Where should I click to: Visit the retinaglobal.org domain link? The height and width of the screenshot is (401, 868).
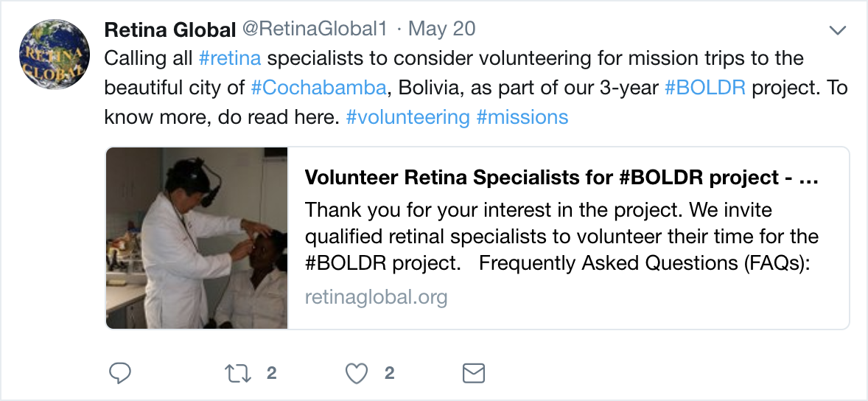click(377, 298)
